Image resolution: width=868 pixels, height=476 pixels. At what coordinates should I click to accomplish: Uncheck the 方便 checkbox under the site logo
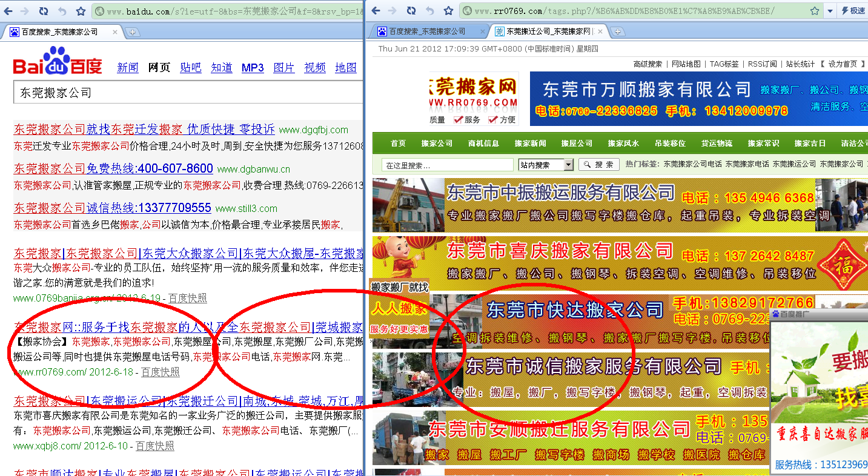pos(492,120)
